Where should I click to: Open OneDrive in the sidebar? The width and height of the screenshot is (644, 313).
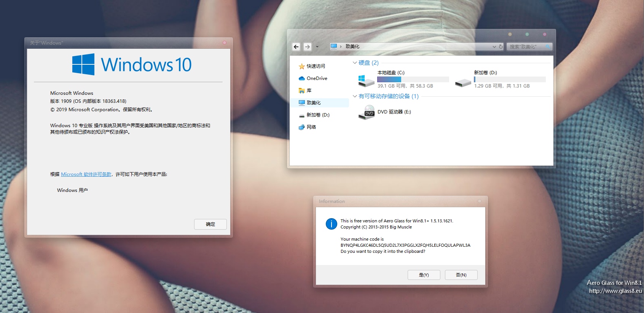coord(317,78)
